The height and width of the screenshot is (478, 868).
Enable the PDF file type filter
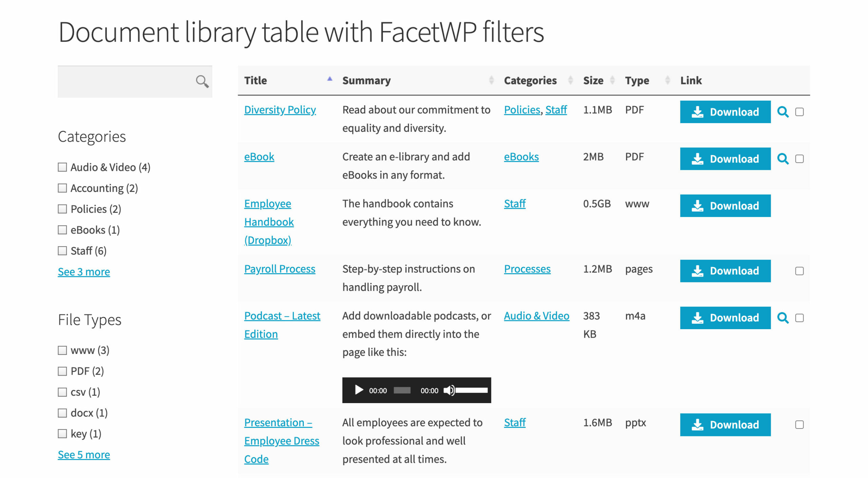(62, 371)
